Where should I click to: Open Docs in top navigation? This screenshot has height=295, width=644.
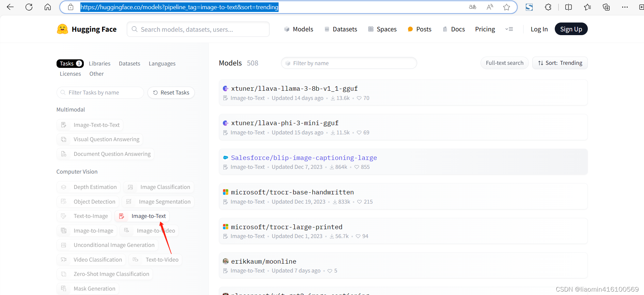click(454, 29)
